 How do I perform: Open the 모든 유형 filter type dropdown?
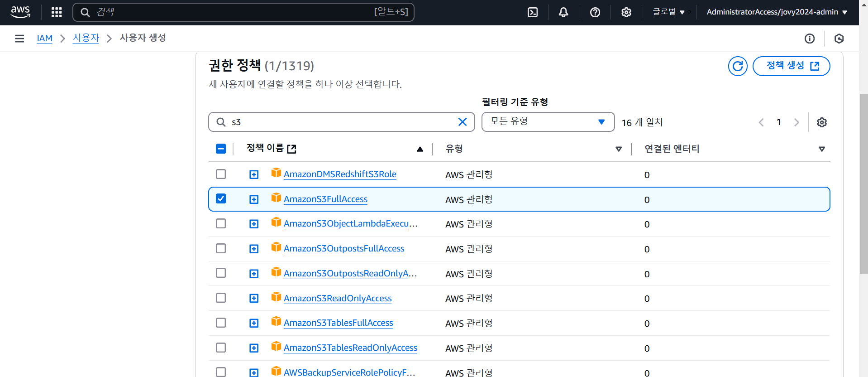click(x=548, y=122)
